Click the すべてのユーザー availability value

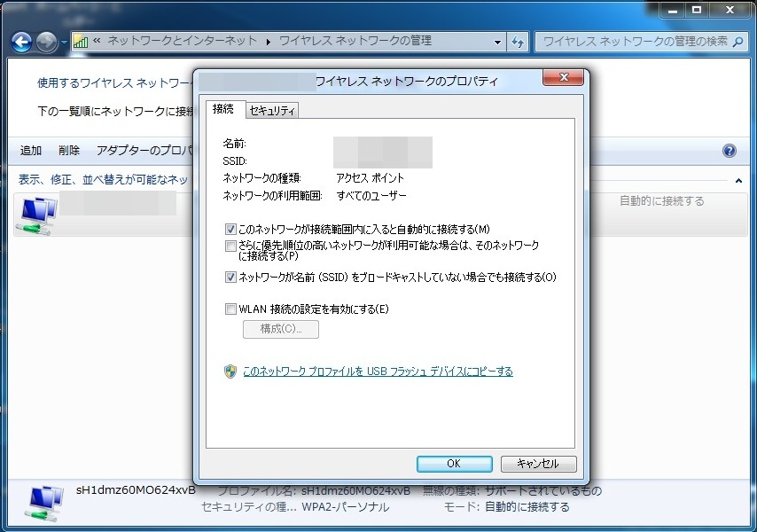tap(371, 196)
